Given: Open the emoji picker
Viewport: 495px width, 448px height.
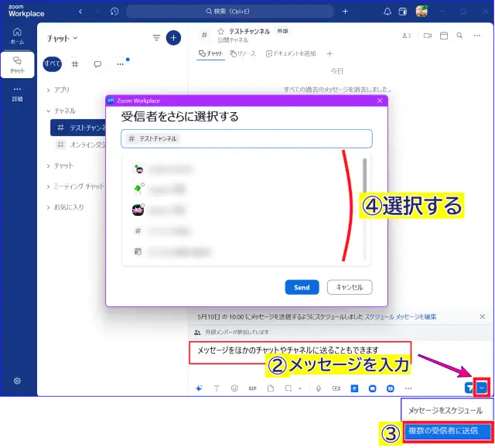Looking at the screenshot, I should [234, 388].
